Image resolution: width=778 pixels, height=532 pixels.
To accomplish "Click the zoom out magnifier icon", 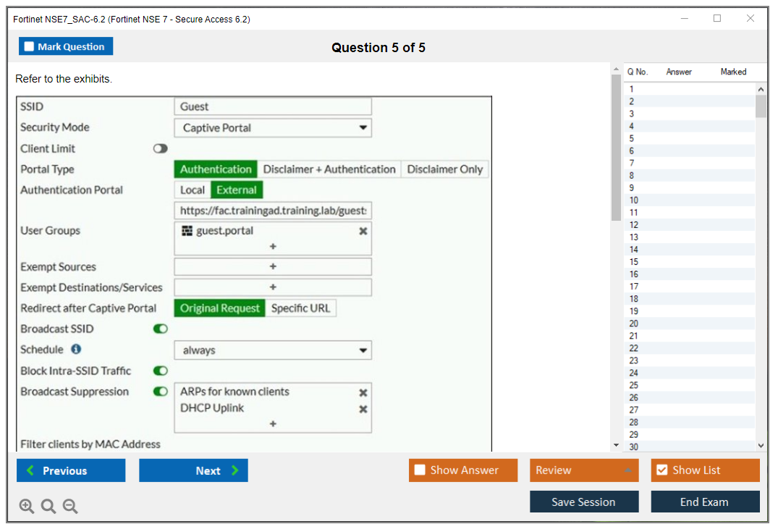I will click(x=70, y=507).
